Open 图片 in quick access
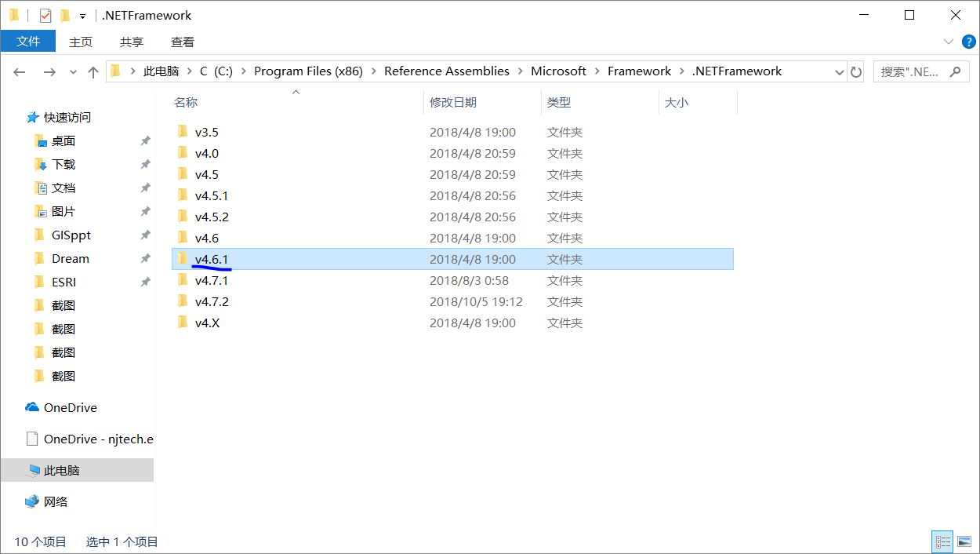 coord(64,211)
